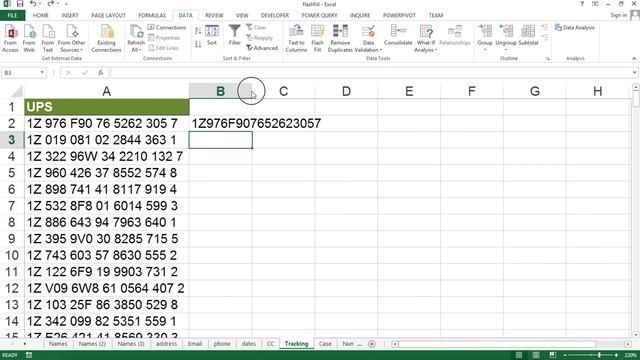Select the UPS header cell
The image size is (640, 360).
(x=107, y=107)
